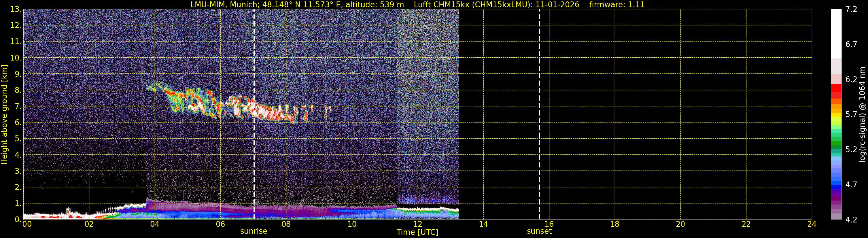The height and width of the screenshot is (238, 868).
Task: Click the '0.' height axis tick label
Action: 18,220
